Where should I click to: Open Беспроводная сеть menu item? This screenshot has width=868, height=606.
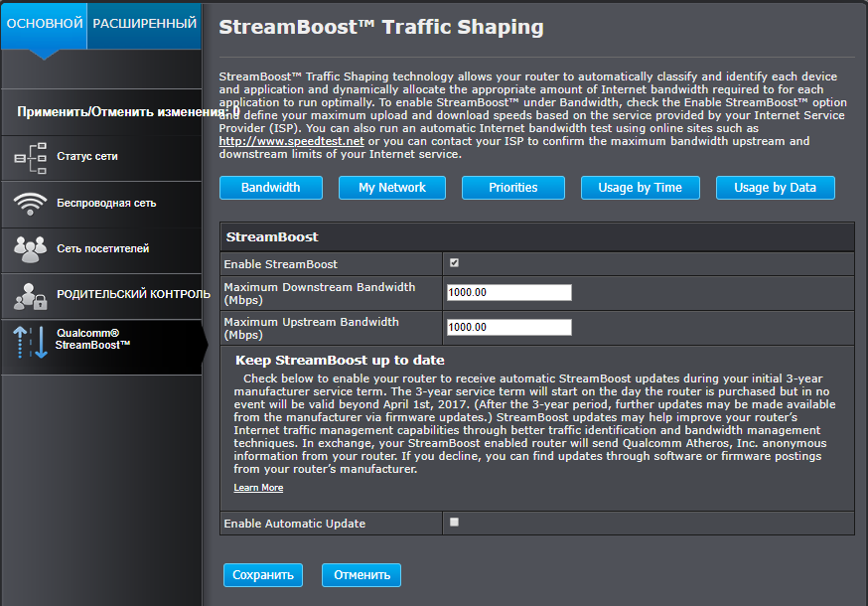(102, 204)
